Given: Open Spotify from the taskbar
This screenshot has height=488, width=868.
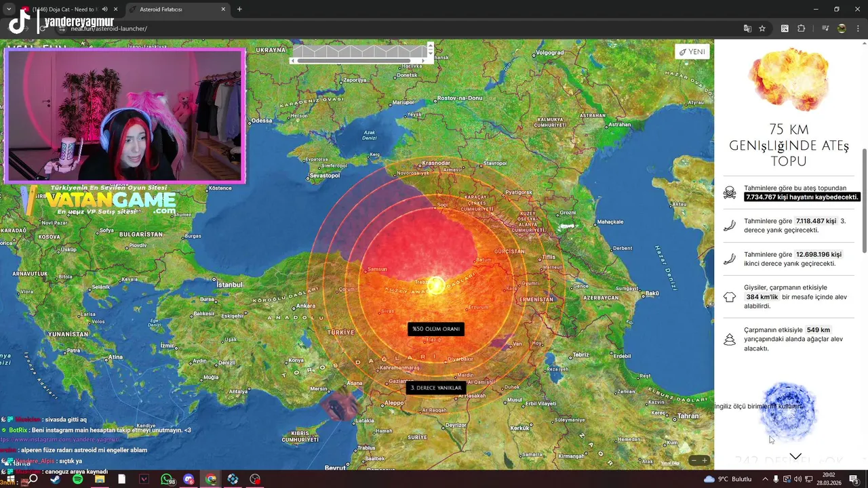Looking at the screenshot, I should point(77,479).
